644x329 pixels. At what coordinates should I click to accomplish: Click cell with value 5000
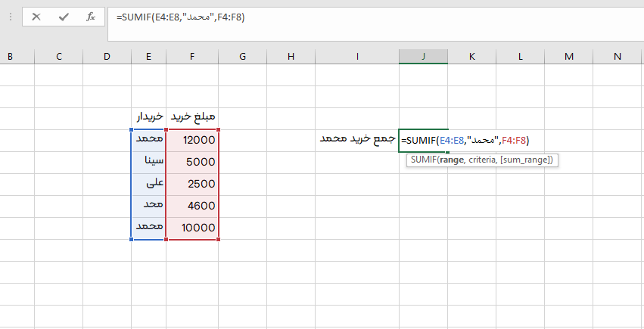pos(192,161)
